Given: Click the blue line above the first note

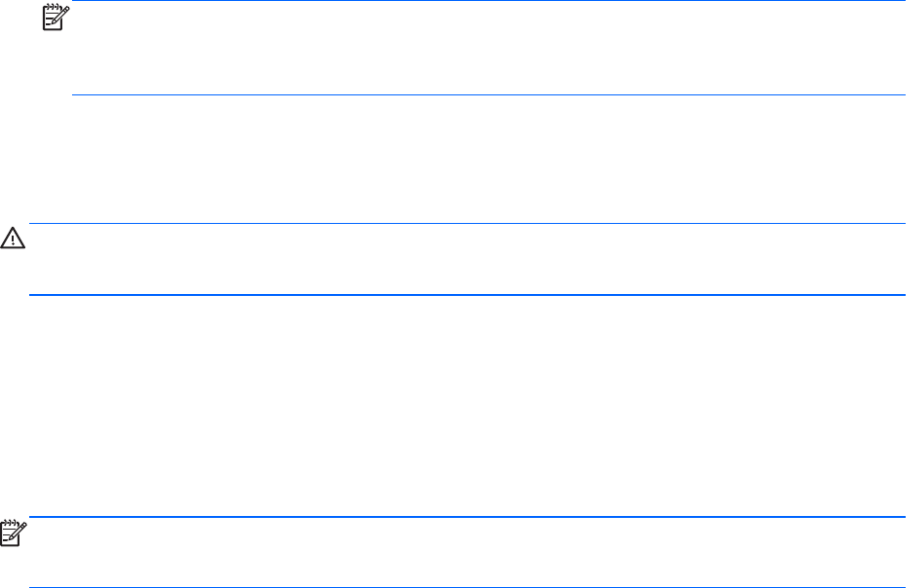Looking at the screenshot, I should (487, 1).
